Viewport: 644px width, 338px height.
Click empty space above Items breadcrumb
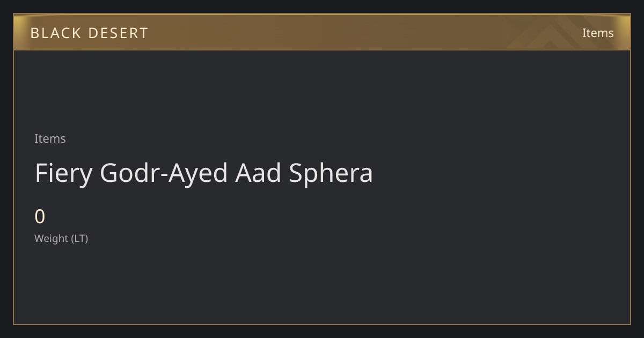coord(322,91)
